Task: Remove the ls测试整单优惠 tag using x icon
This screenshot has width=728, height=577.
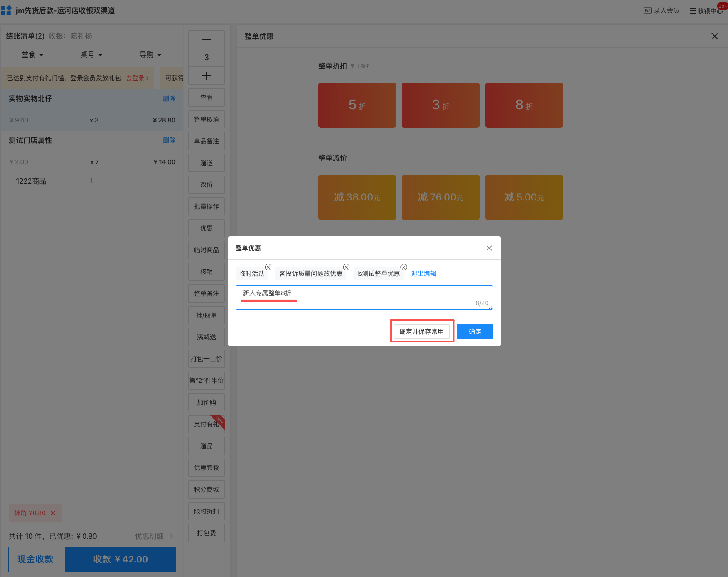Action: (x=403, y=267)
